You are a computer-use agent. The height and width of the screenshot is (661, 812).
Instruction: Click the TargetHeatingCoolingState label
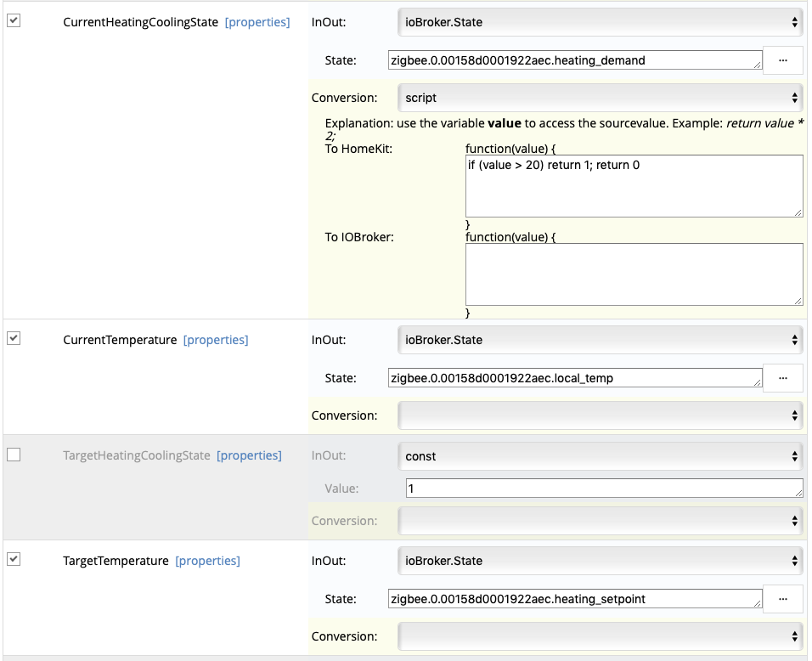tap(136, 455)
